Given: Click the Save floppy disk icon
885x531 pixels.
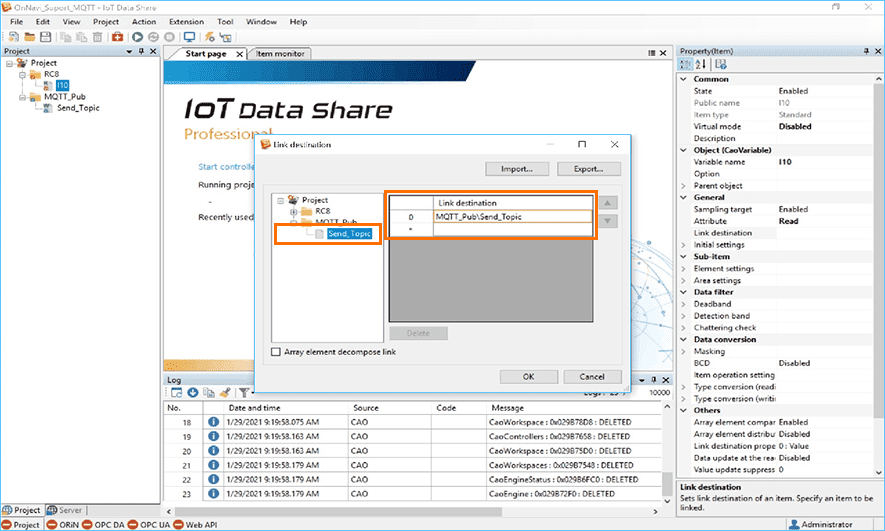Looking at the screenshot, I should [x=46, y=37].
